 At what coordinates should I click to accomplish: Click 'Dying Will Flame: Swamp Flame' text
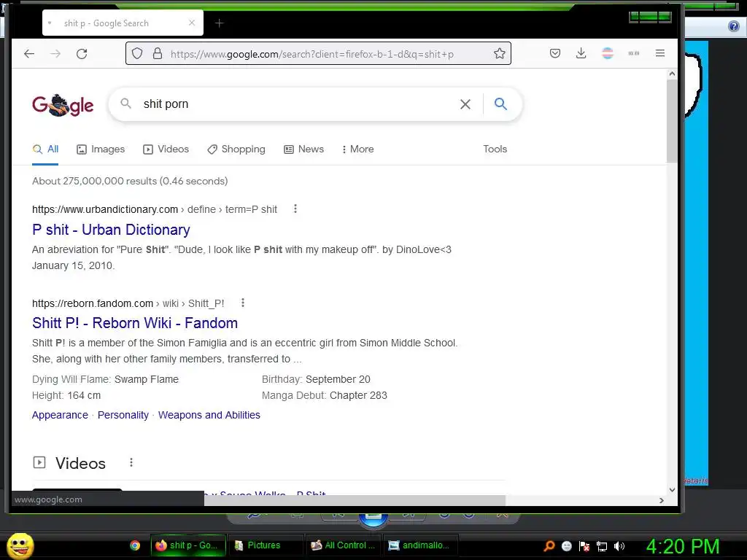(105, 379)
